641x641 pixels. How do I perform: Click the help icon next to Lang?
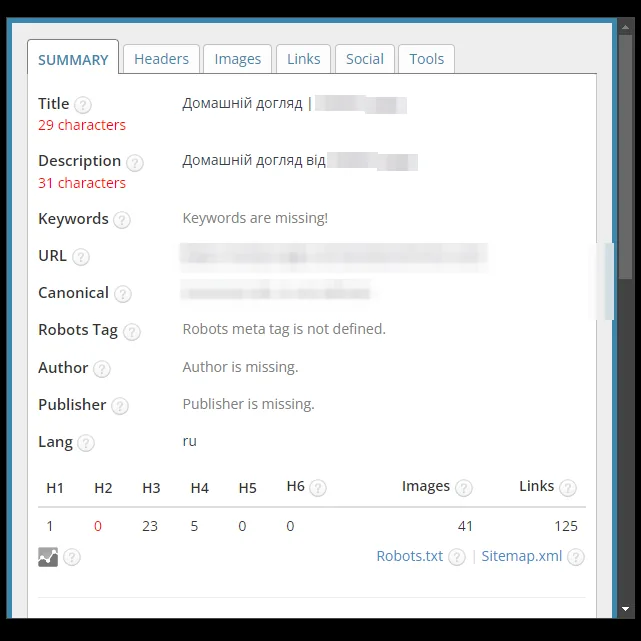pyautogui.click(x=86, y=443)
